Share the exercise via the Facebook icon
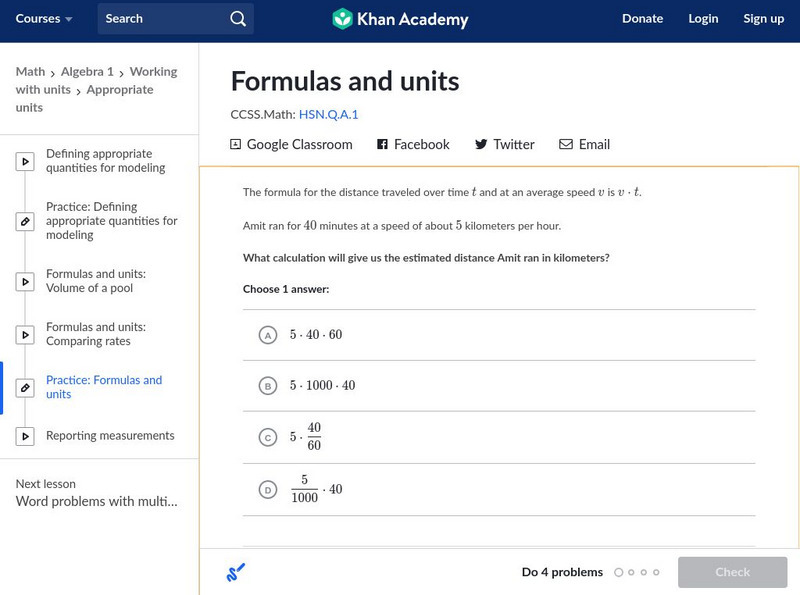800x595 pixels. 381,144
